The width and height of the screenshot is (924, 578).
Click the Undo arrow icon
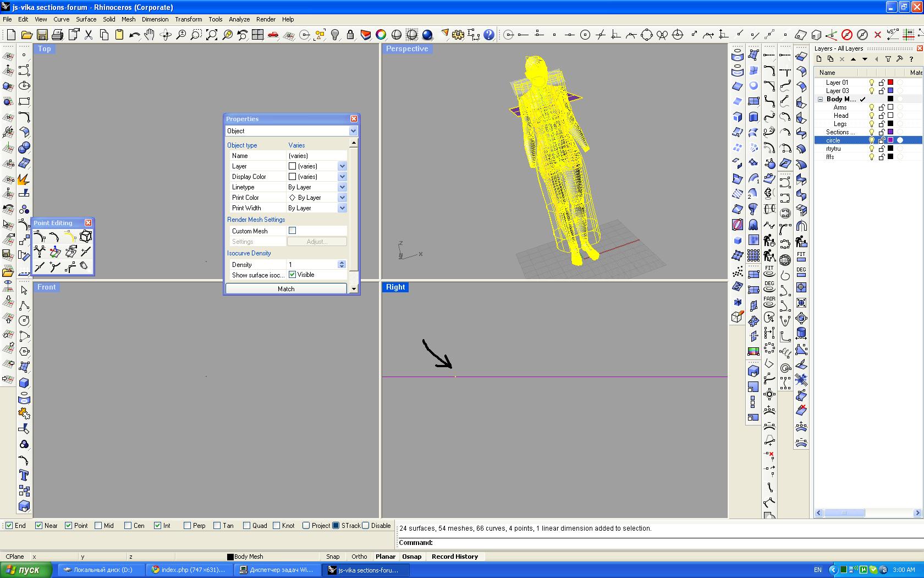(x=134, y=35)
